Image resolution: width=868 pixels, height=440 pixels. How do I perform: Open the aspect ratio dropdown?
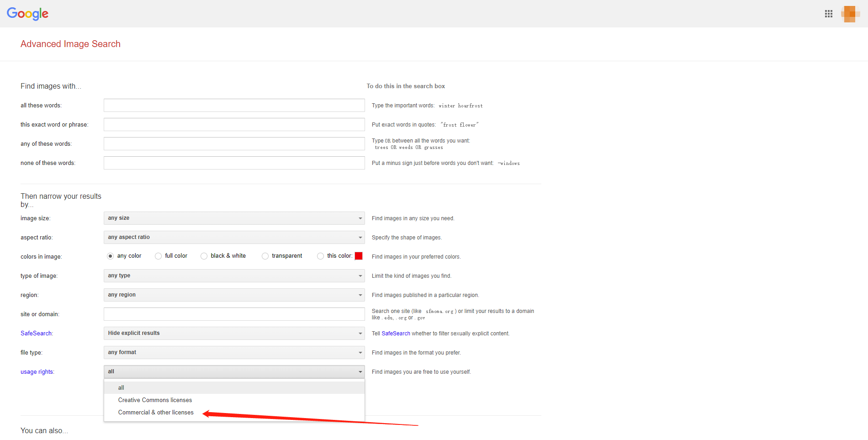click(234, 237)
